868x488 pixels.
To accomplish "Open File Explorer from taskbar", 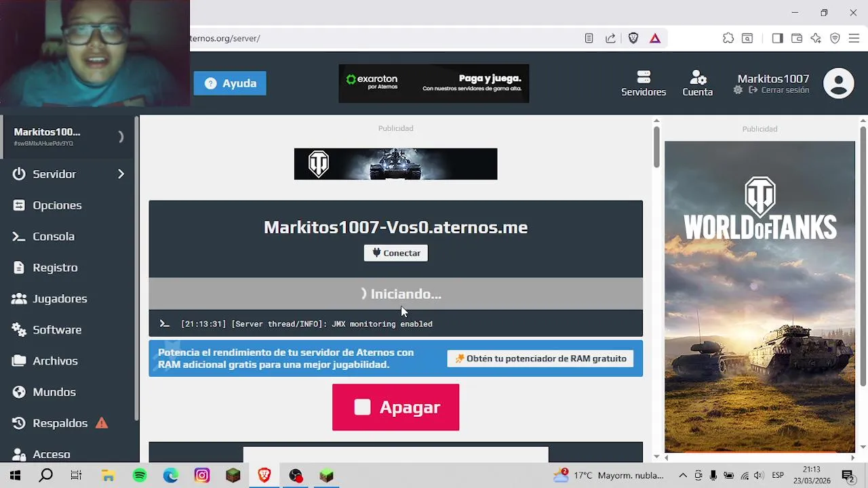I will click(x=108, y=476).
